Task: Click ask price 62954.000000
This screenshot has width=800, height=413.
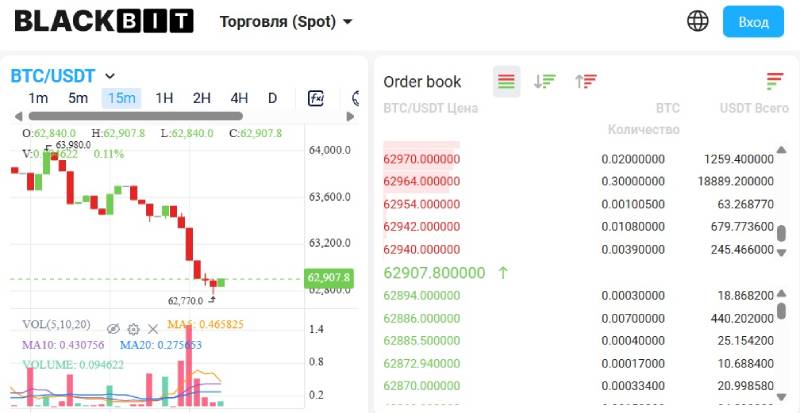Action: [421, 204]
